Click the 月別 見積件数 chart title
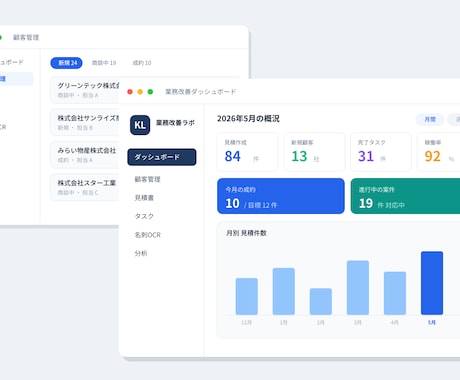The width and height of the screenshot is (460, 380). tap(246, 233)
